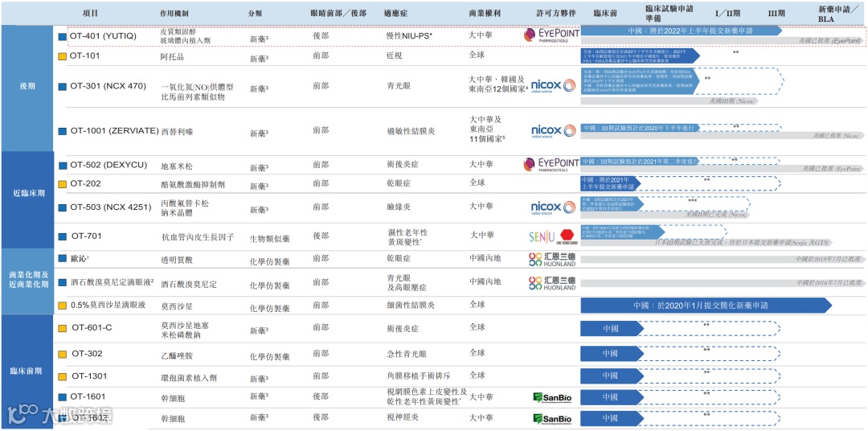Click the yellow square beside OT-601-C
The height and width of the screenshot is (431, 868).
coord(63,328)
